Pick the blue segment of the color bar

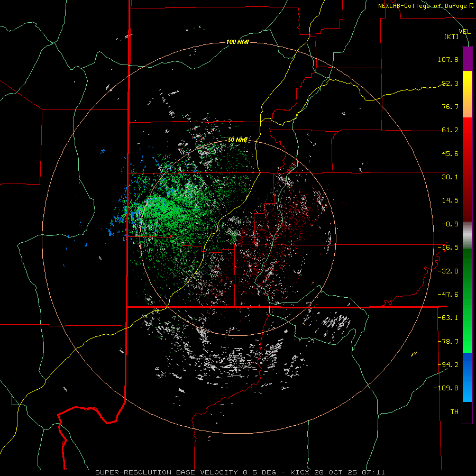pyautogui.click(x=467, y=377)
